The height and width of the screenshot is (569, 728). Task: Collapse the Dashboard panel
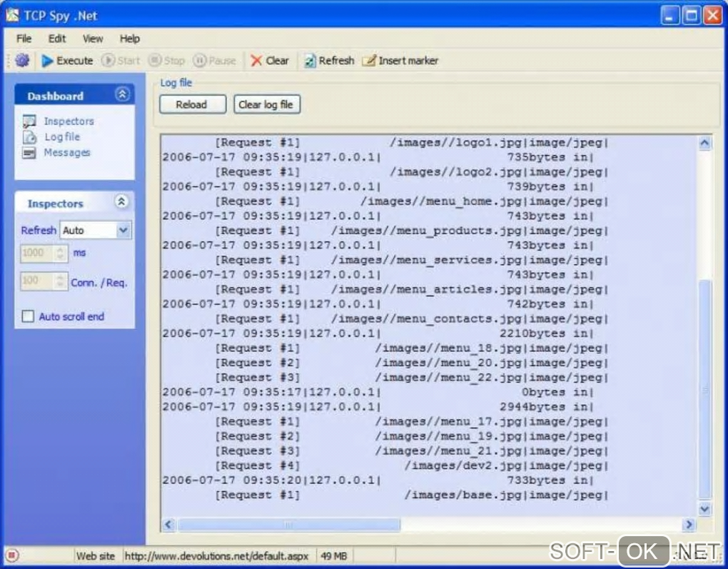122,94
